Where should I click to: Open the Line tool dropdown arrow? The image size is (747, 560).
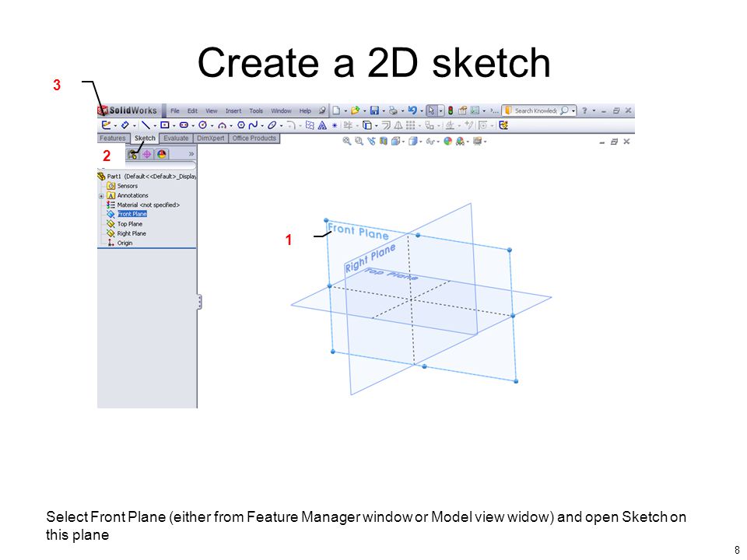[155, 126]
